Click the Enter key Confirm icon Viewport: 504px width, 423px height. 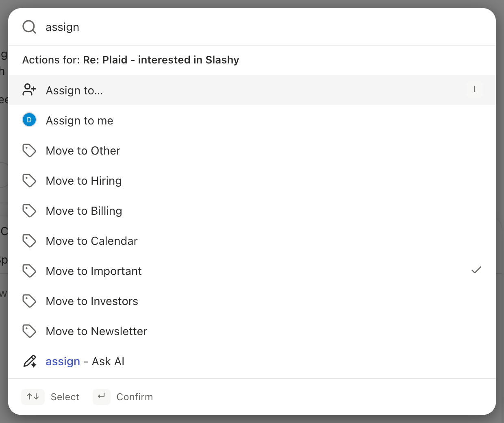(102, 397)
